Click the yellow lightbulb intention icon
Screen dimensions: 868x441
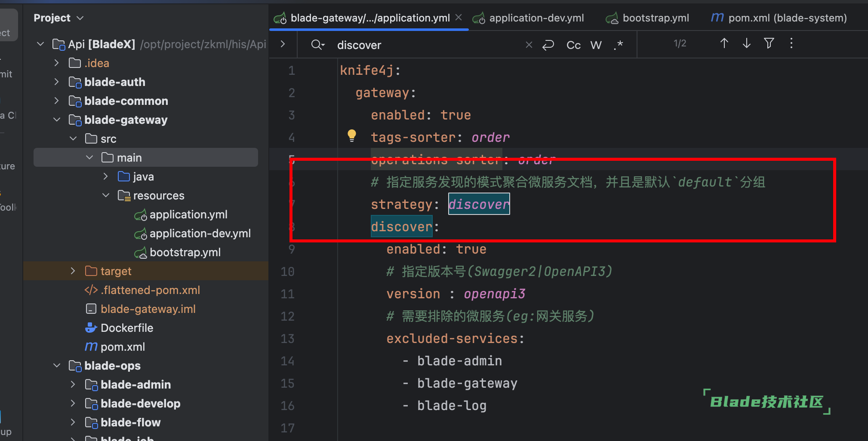click(x=352, y=136)
